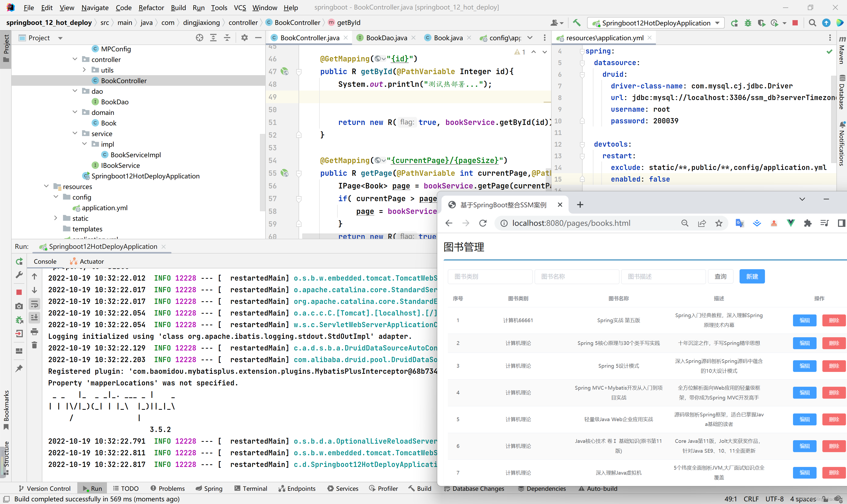Click Google Translate icon in browser

coord(739,223)
